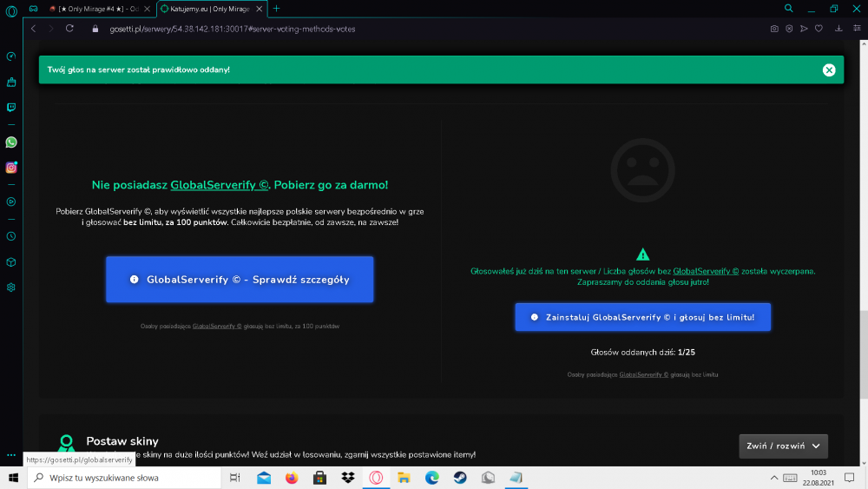The height and width of the screenshot is (489, 868).
Task: Open Microsoft Store from taskbar
Action: click(x=320, y=478)
